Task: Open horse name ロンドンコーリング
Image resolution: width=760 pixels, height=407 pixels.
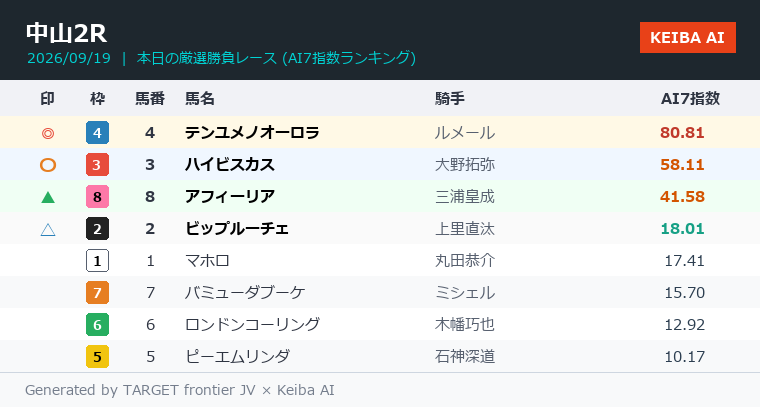Action: tap(252, 325)
